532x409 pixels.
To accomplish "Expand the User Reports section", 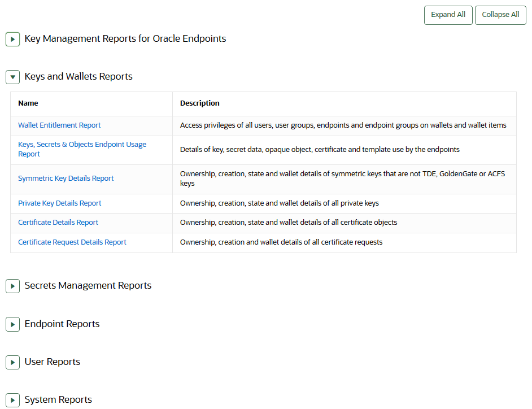I will click(12, 362).
